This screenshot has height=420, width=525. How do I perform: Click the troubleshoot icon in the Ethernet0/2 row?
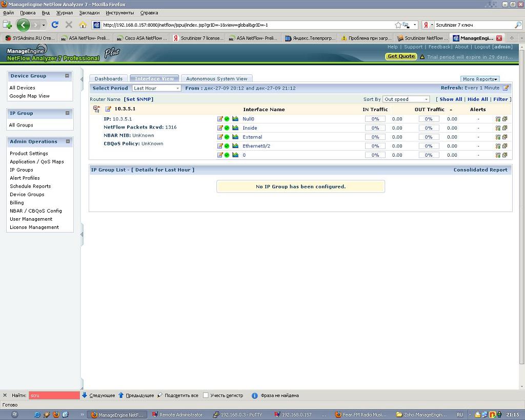[x=498, y=146]
